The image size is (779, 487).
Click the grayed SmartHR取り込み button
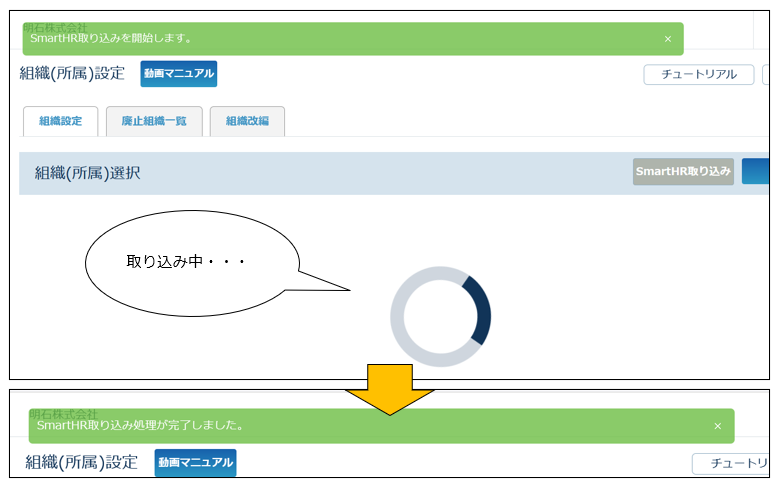click(683, 171)
